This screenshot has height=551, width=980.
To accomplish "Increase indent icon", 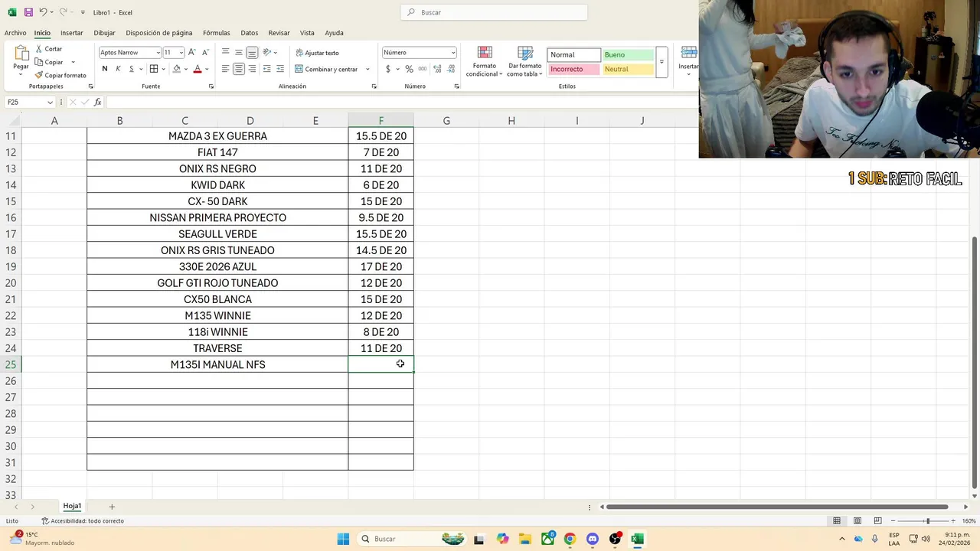I will (279, 69).
